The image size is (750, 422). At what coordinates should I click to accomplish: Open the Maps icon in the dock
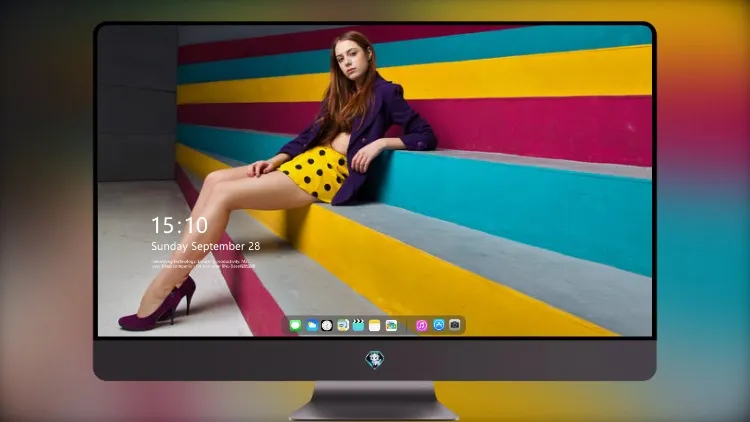tap(343, 325)
